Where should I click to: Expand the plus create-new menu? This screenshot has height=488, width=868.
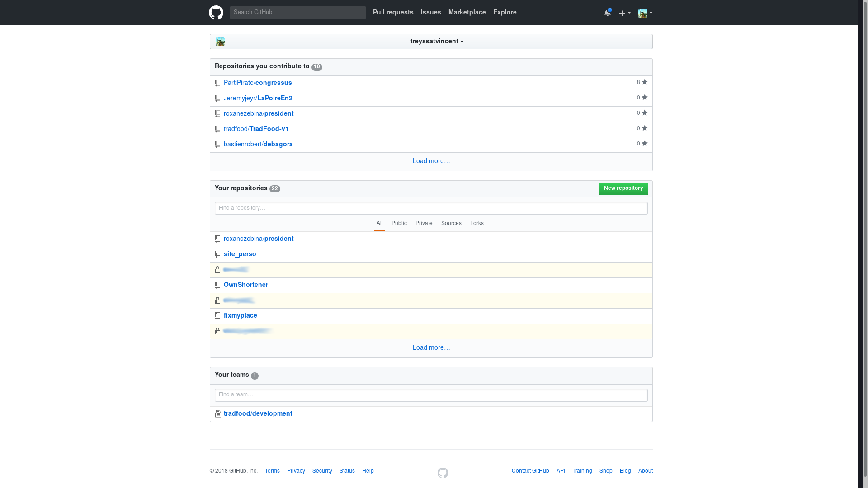625,13
